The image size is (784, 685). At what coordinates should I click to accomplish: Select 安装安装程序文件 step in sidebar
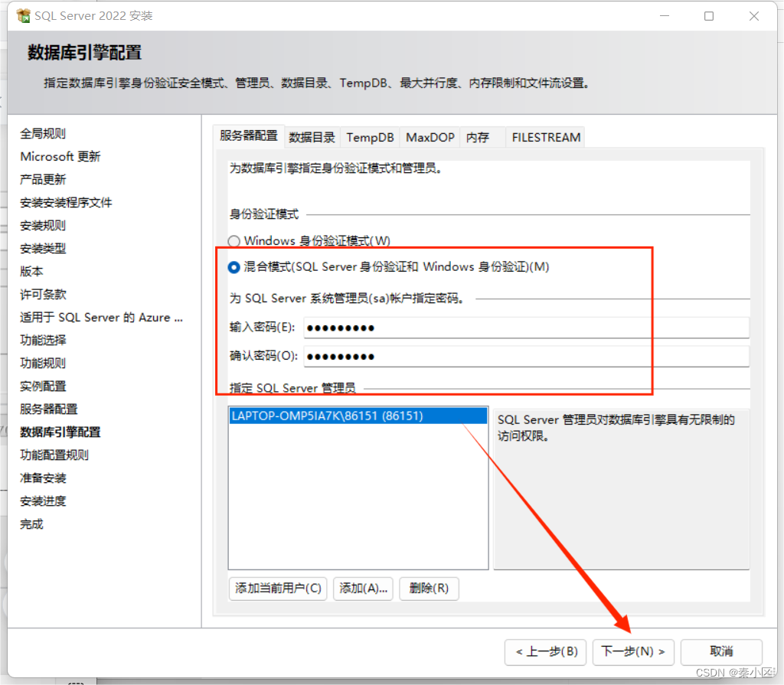[x=66, y=203]
